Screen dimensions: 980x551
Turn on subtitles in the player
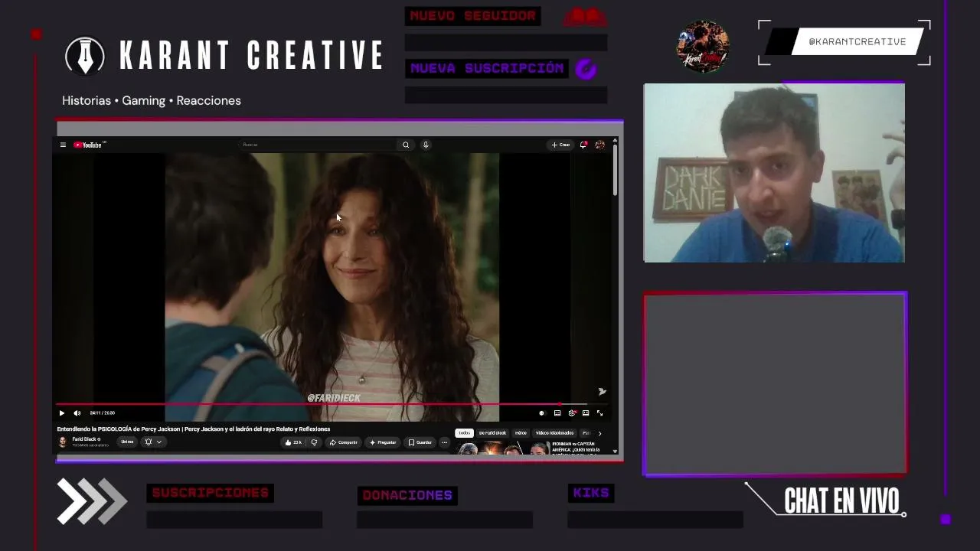557,413
